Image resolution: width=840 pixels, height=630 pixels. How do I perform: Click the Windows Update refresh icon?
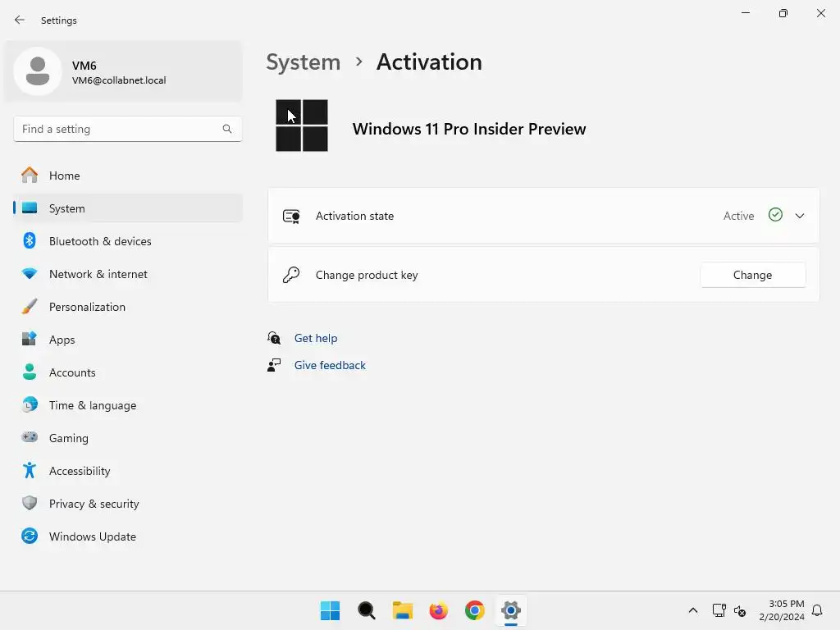pos(30,536)
